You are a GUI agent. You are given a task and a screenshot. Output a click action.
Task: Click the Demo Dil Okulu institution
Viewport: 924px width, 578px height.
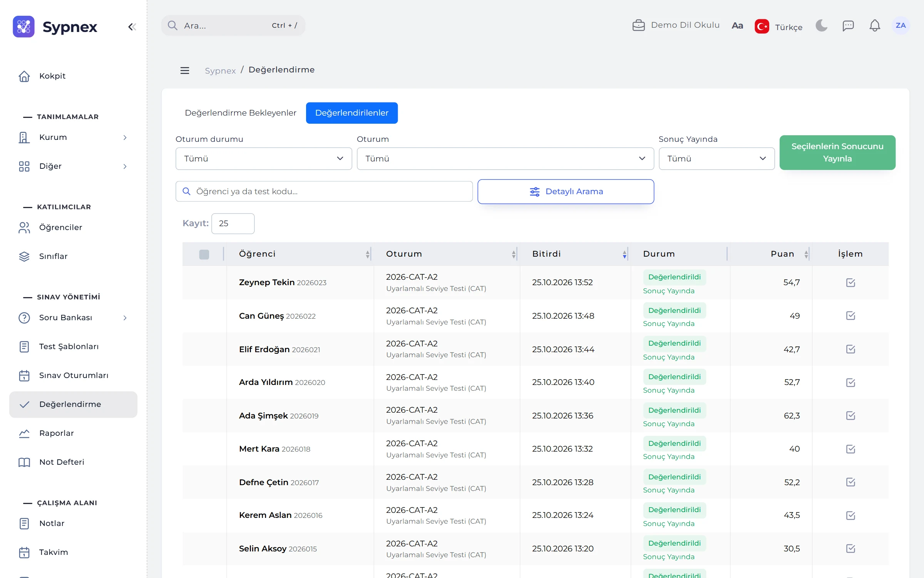(676, 25)
